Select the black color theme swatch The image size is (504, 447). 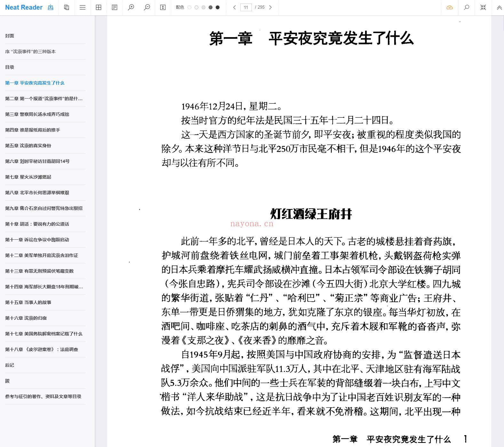(x=218, y=7)
